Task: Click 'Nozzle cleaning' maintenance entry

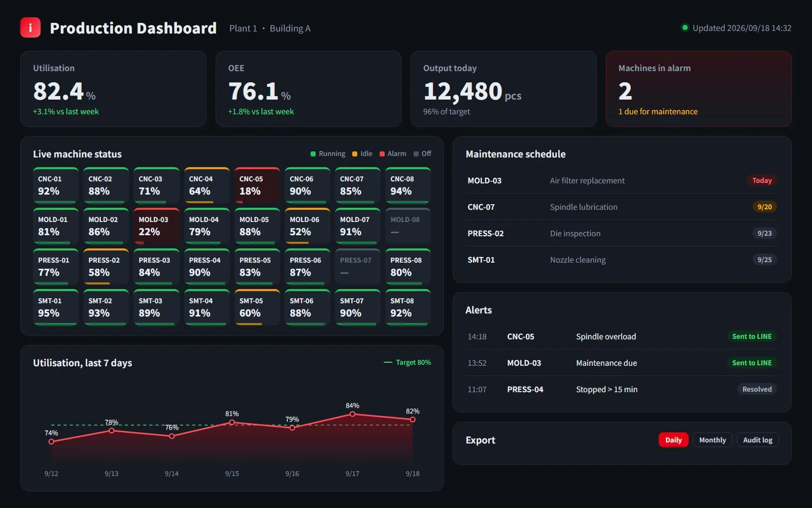Action: click(578, 260)
